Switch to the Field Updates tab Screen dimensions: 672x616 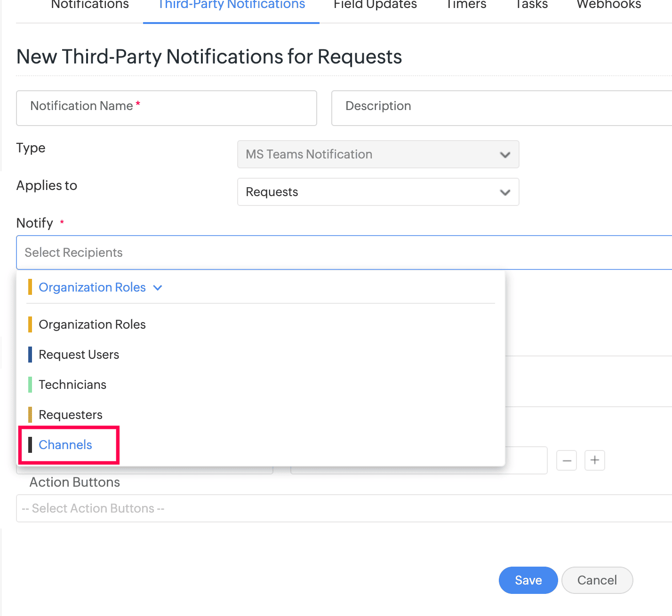click(x=375, y=5)
